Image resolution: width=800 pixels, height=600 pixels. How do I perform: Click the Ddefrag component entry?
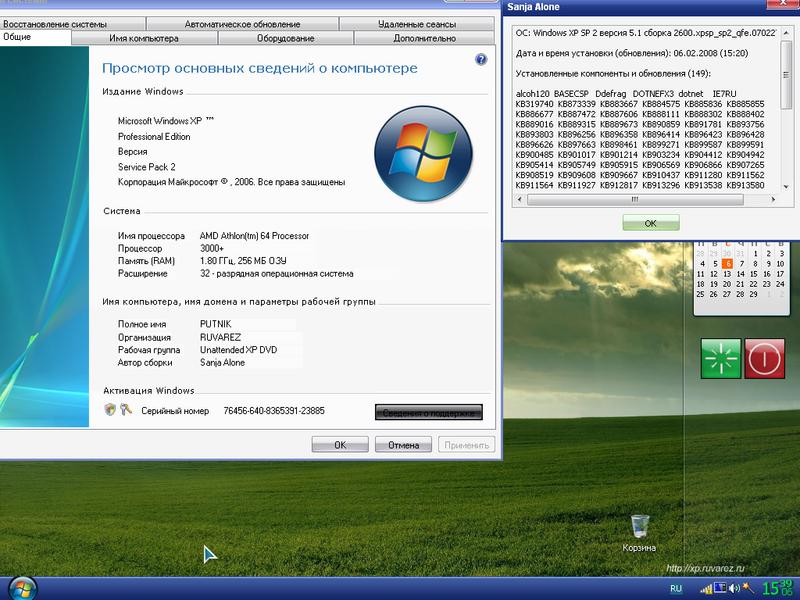click(x=610, y=94)
